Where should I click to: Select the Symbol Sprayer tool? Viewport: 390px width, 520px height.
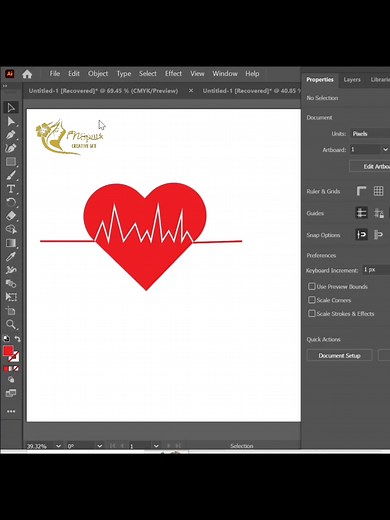[x=11, y=270]
